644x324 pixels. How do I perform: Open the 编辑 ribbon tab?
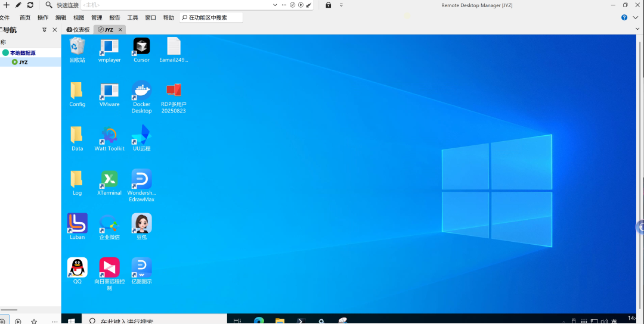[x=61, y=18]
